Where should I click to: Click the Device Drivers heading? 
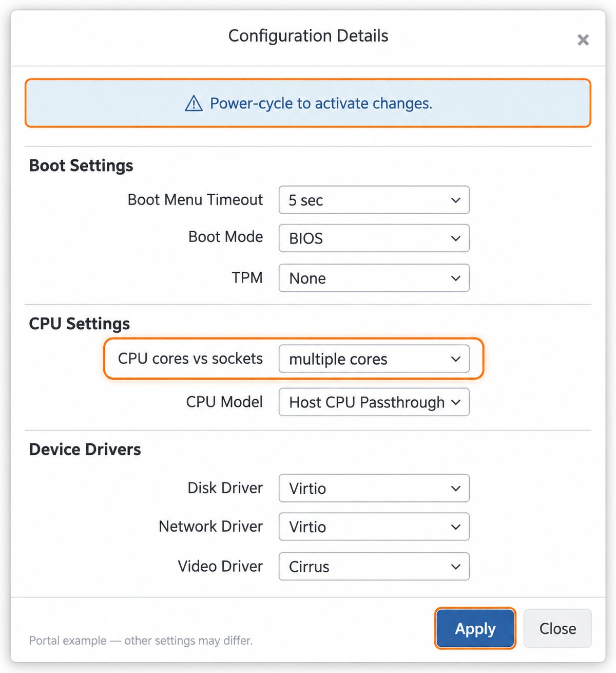tap(85, 450)
